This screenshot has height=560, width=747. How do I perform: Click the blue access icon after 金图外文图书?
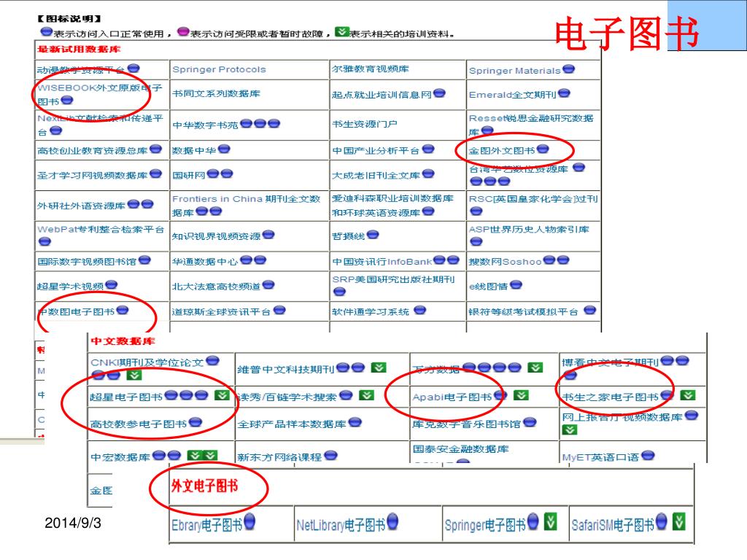pyautogui.click(x=543, y=149)
